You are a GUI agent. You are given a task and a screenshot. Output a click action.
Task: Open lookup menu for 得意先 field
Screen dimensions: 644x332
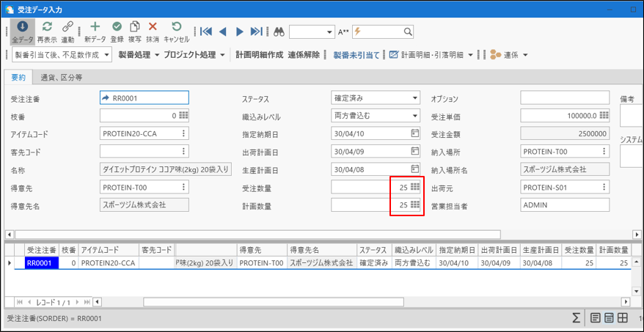tap(183, 187)
